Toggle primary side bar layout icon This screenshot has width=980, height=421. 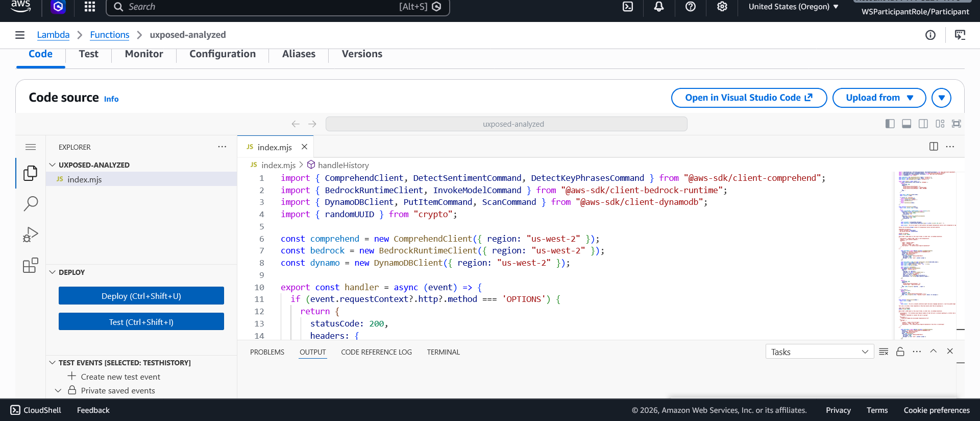890,124
